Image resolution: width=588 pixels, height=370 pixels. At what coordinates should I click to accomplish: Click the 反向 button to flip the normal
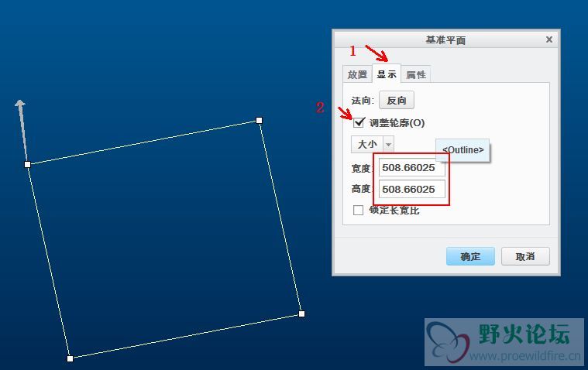(397, 101)
